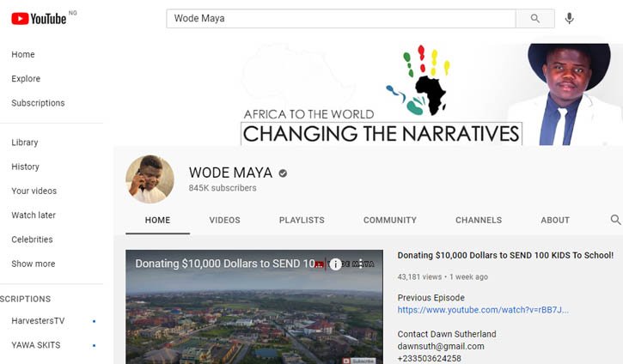Open History in the sidebar

pos(26,167)
